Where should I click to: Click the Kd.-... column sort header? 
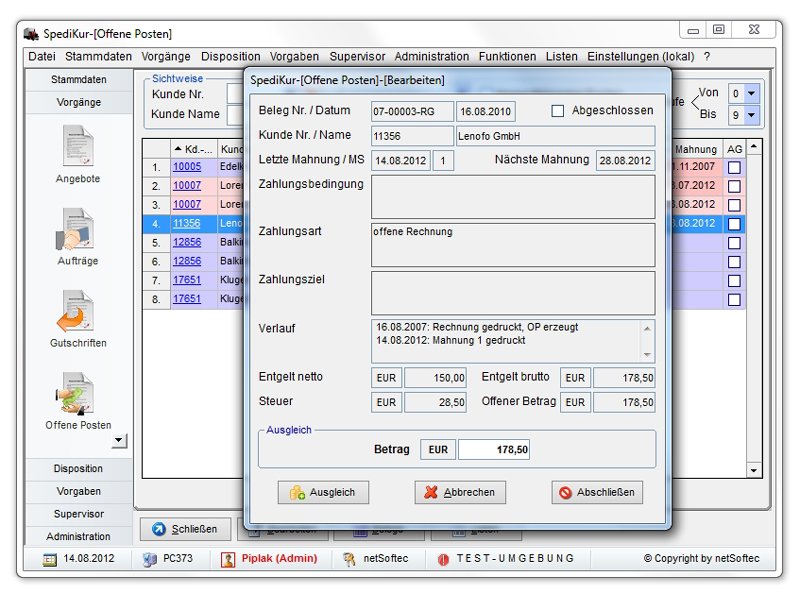(x=193, y=149)
